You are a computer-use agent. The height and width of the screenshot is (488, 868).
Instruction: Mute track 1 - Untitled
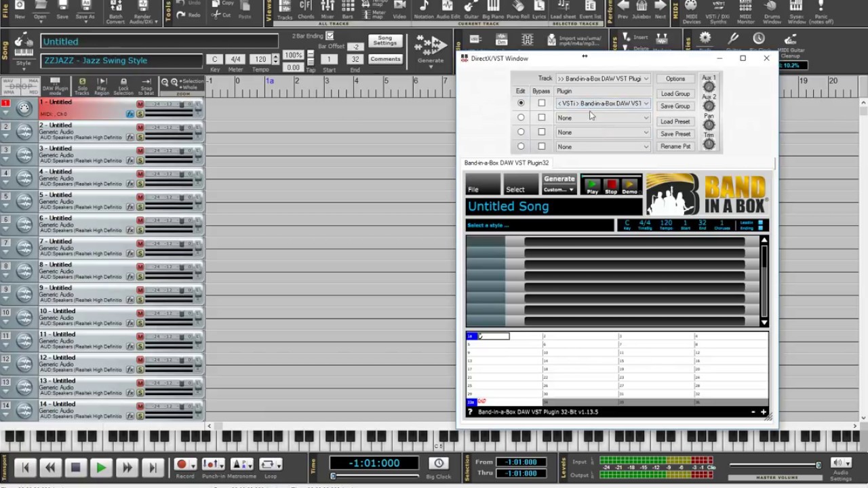140,104
